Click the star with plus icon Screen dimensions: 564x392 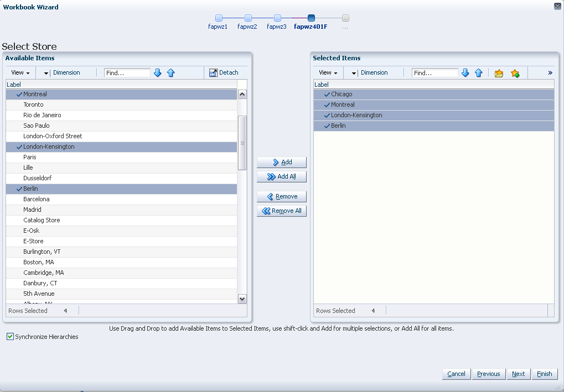(515, 74)
